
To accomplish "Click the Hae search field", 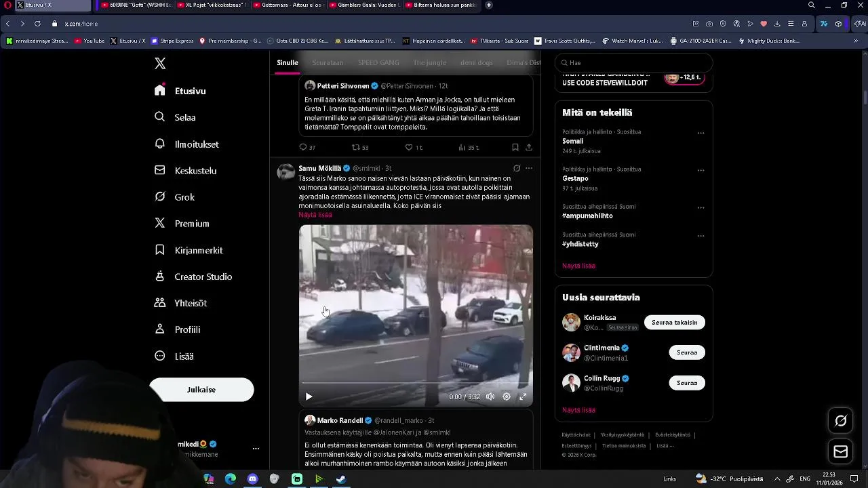I will [634, 62].
